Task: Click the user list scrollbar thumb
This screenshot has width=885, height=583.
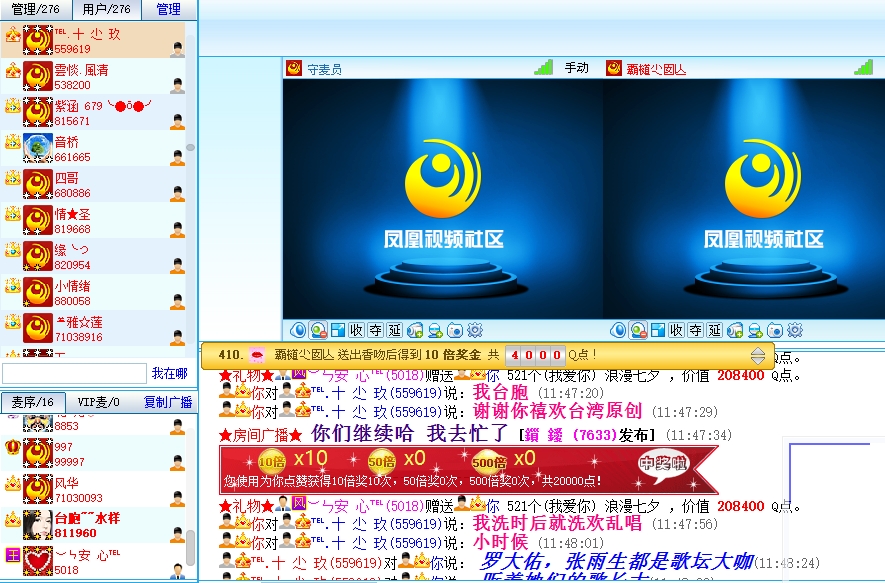Action: click(x=191, y=147)
